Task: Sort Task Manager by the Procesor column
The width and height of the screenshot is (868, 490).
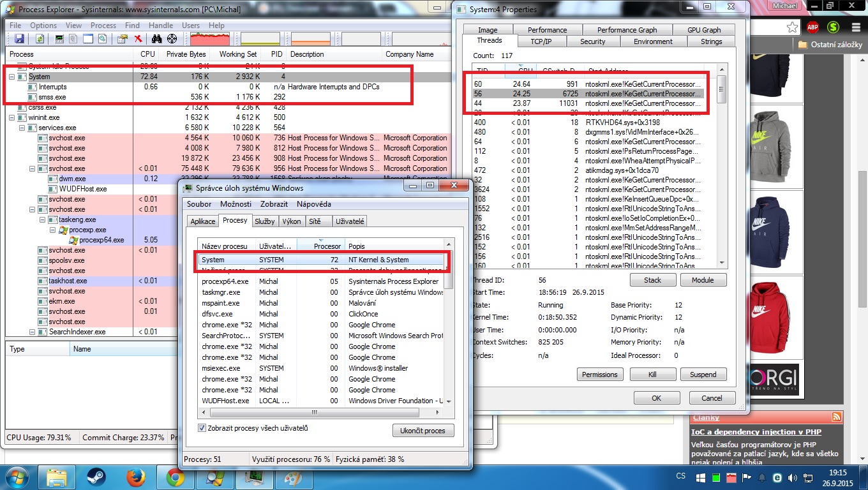Action: pos(320,246)
